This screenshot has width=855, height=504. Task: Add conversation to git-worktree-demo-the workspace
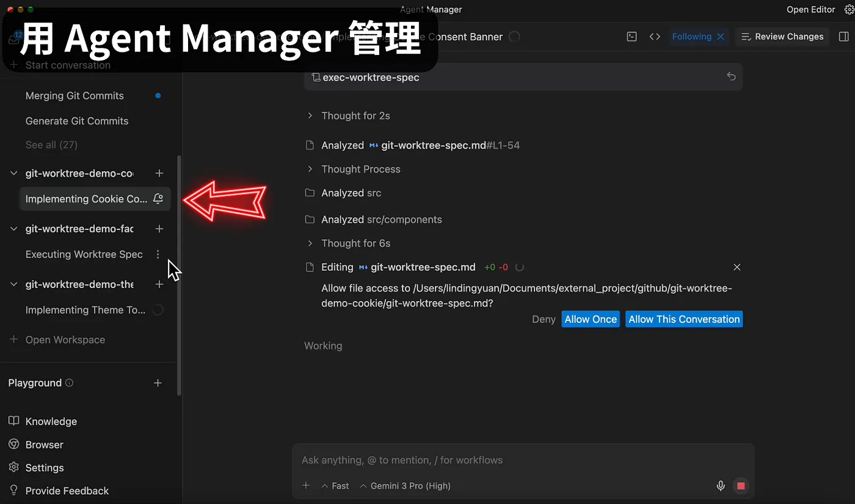point(159,284)
